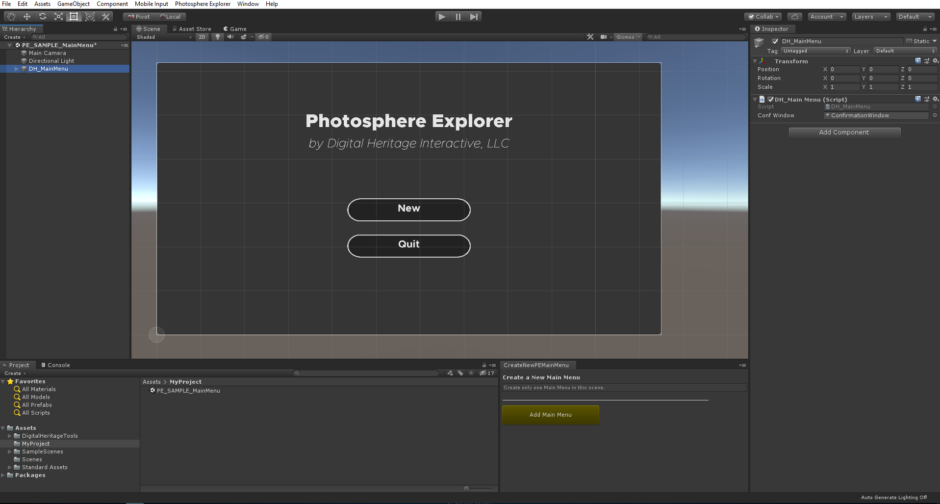This screenshot has width=940, height=504.
Task: Select the custom editor tools icon
Action: (x=106, y=17)
